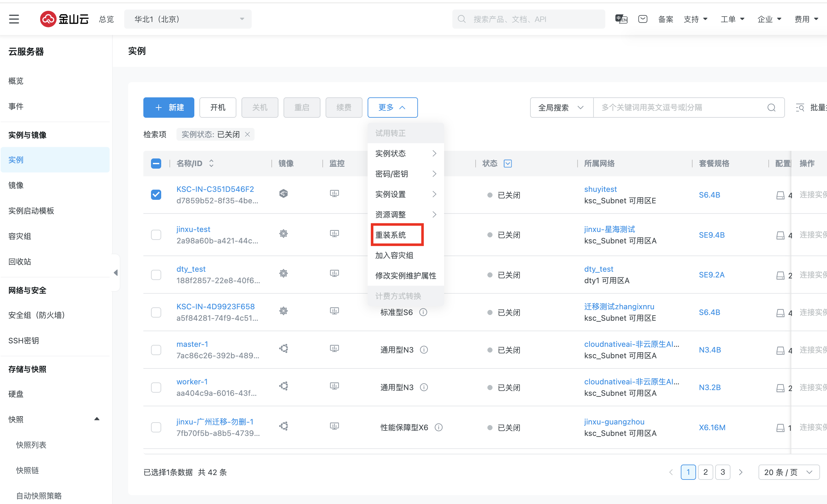Click the monitor icon for jinxu-test
Image resolution: width=827 pixels, height=504 pixels.
(334, 234)
